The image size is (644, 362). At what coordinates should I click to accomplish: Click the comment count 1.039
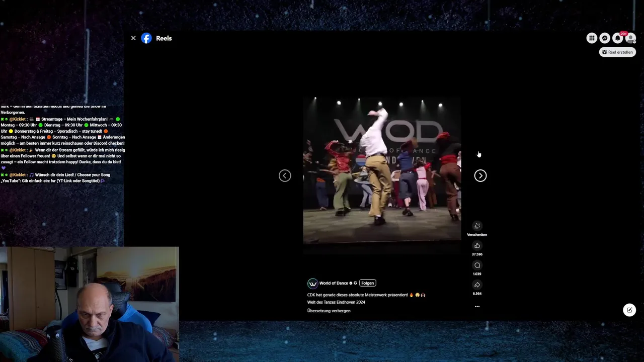point(477,274)
